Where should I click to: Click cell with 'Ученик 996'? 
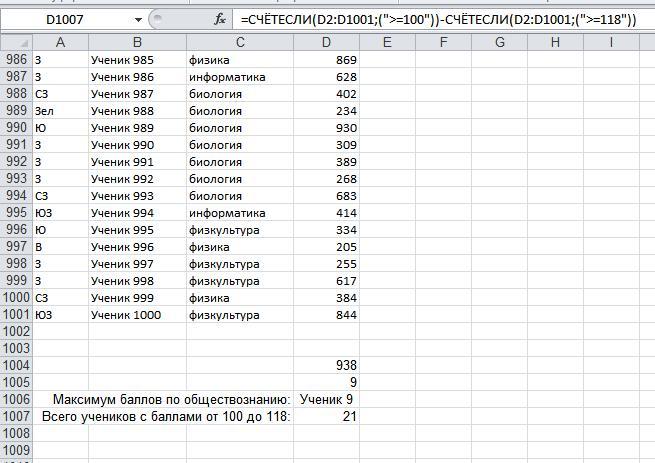[x=137, y=247]
